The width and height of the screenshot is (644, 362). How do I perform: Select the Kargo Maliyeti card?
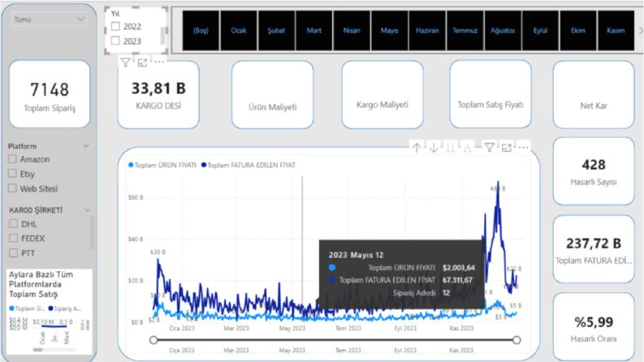point(383,95)
